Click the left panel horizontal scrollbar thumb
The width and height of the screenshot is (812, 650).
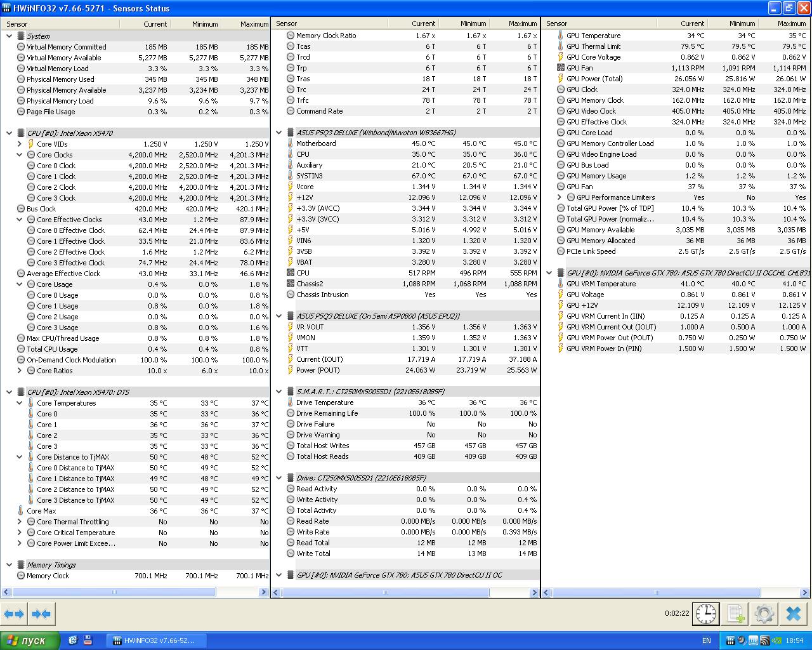point(114,592)
